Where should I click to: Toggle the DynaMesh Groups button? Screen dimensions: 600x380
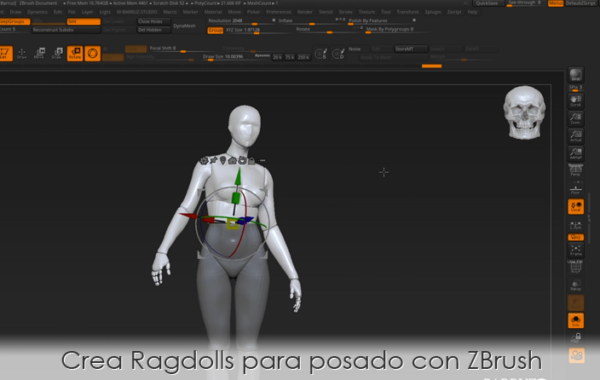[215, 30]
